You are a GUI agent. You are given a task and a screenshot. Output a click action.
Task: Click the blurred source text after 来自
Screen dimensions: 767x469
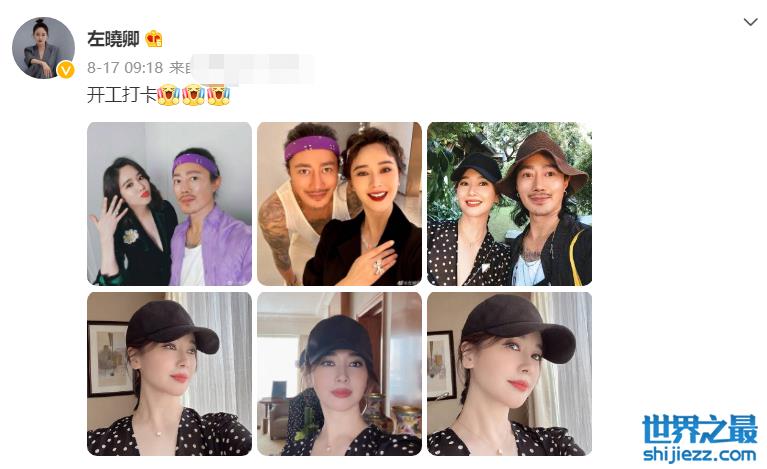[252, 68]
